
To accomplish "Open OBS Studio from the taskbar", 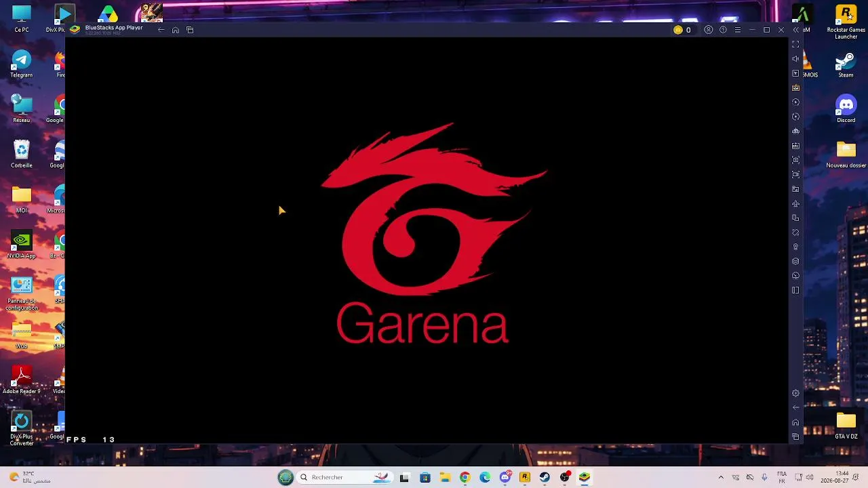I will pos(565,477).
